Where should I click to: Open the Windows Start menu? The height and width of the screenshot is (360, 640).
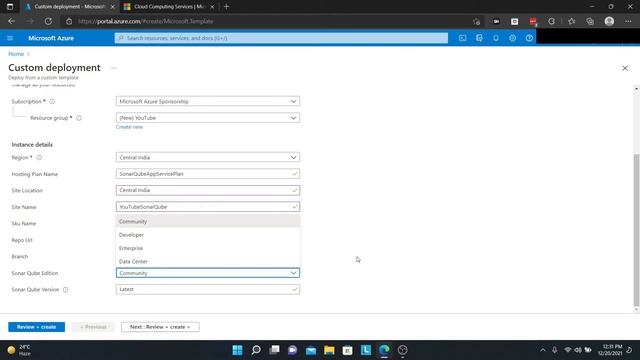238,350
